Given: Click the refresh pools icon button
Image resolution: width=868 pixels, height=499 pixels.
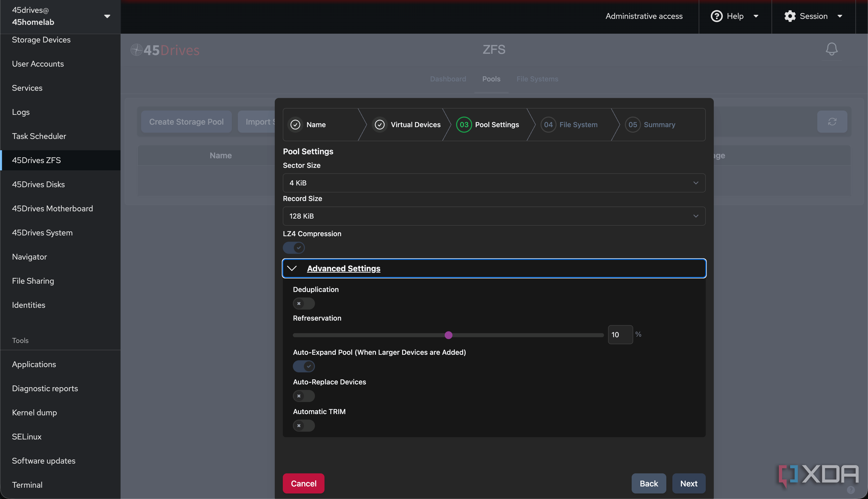Looking at the screenshot, I should (x=832, y=122).
